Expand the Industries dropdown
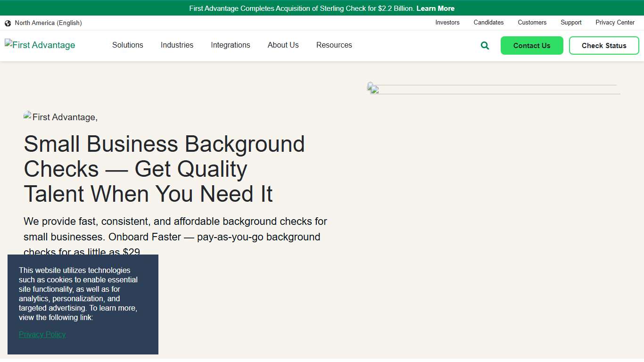Screen dimensions: 644x362 177,45
